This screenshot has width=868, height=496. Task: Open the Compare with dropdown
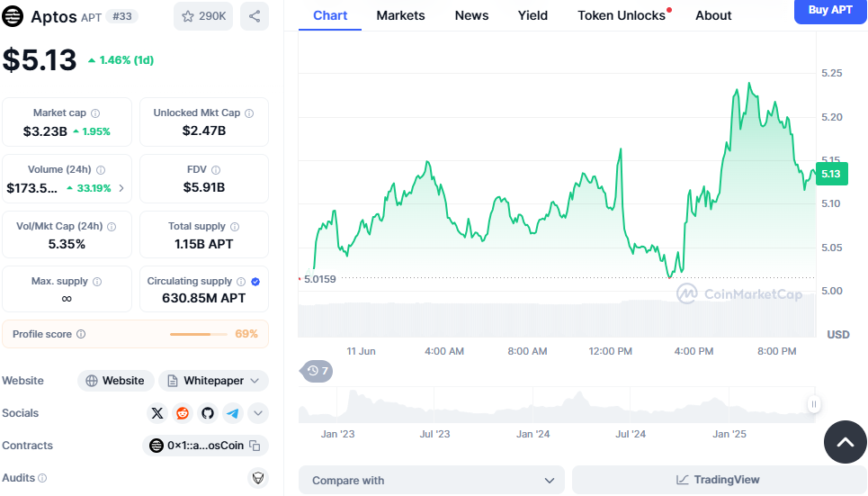pos(431,480)
